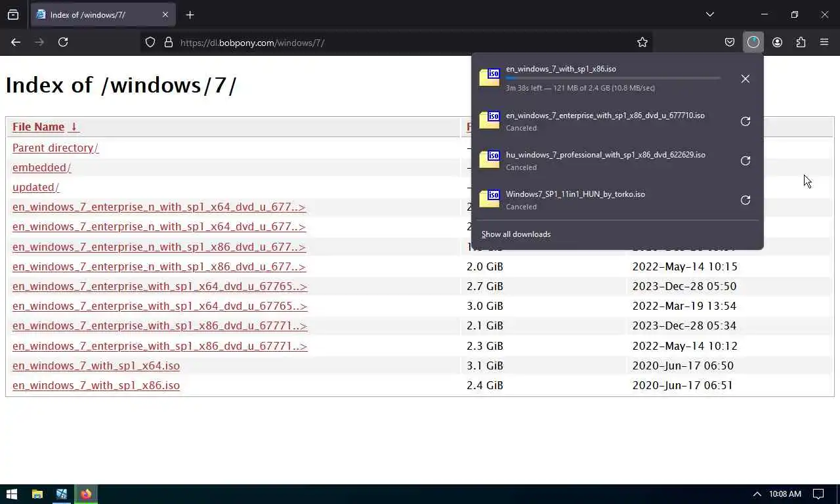Open the Firefox account icon
Viewport: 840px width, 504px height.
(x=777, y=42)
